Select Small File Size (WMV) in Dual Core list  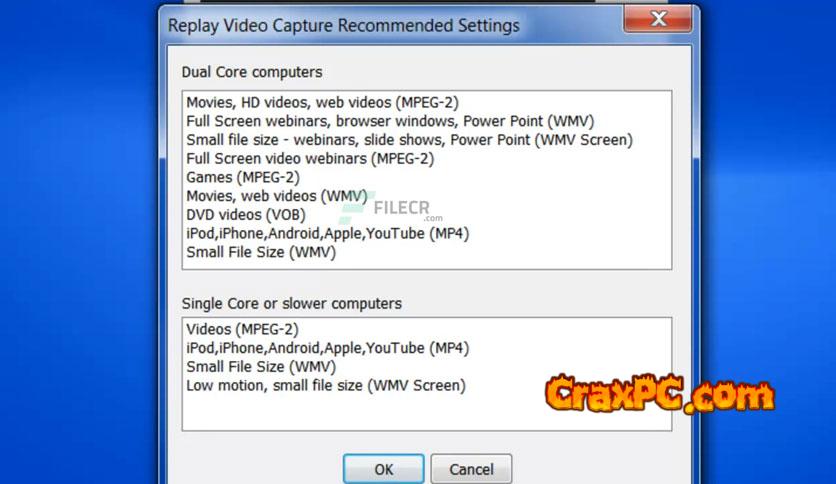[x=261, y=252]
